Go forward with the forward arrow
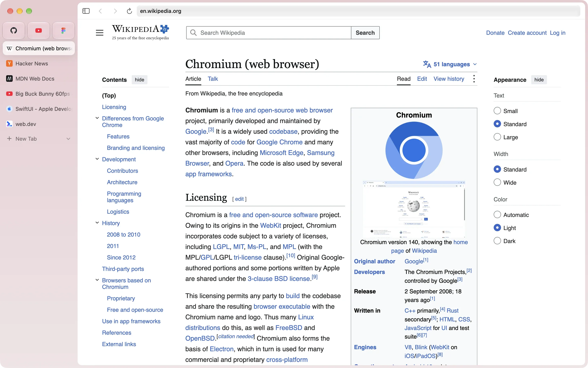Screen dimensions: 588x368 click(x=115, y=11)
